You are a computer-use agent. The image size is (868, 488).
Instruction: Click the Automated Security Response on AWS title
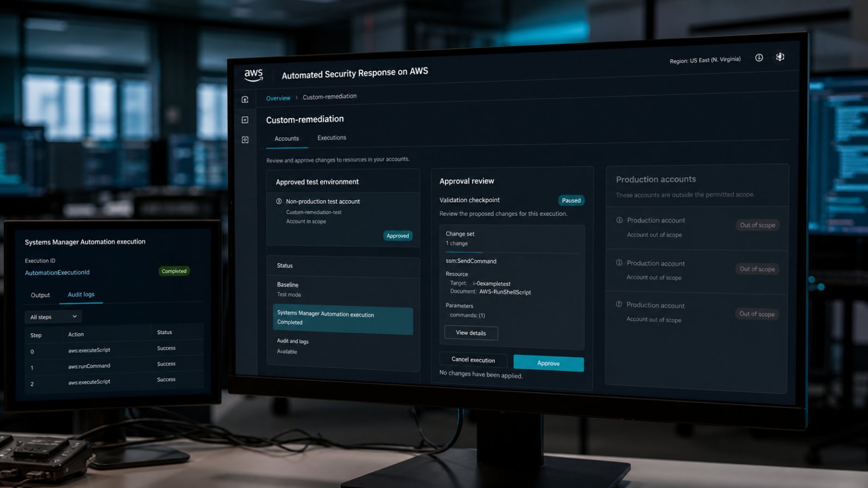(x=355, y=73)
